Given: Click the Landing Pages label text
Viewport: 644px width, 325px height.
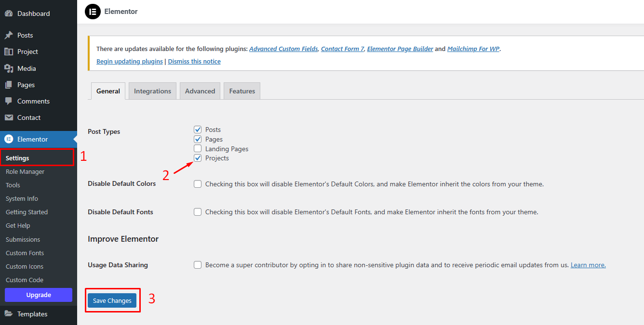Looking at the screenshot, I should (227, 149).
